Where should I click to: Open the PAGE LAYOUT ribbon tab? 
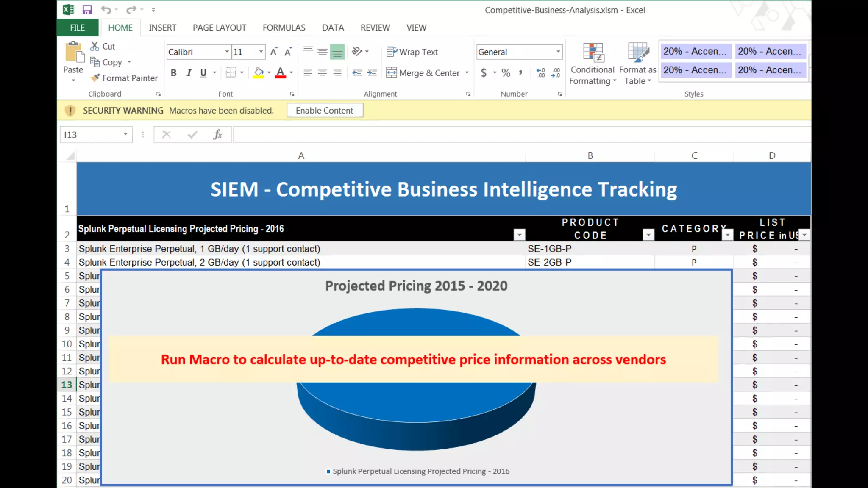pyautogui.click(x=219, y=28)
